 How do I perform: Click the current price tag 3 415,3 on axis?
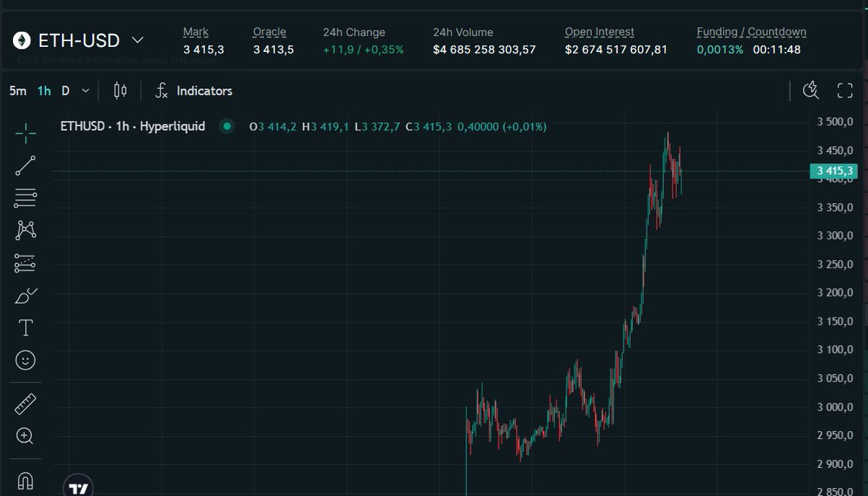(834, 171)
